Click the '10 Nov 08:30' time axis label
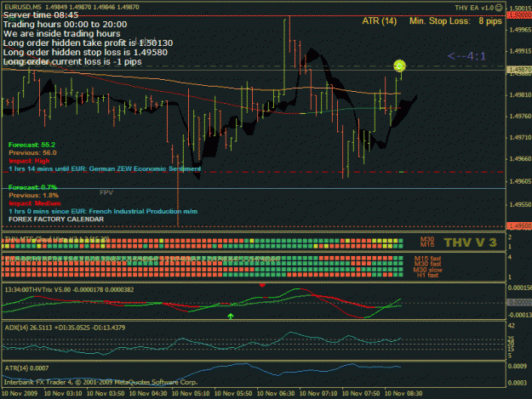The height and width of the screenshot is (399, 532). (403, 394)
